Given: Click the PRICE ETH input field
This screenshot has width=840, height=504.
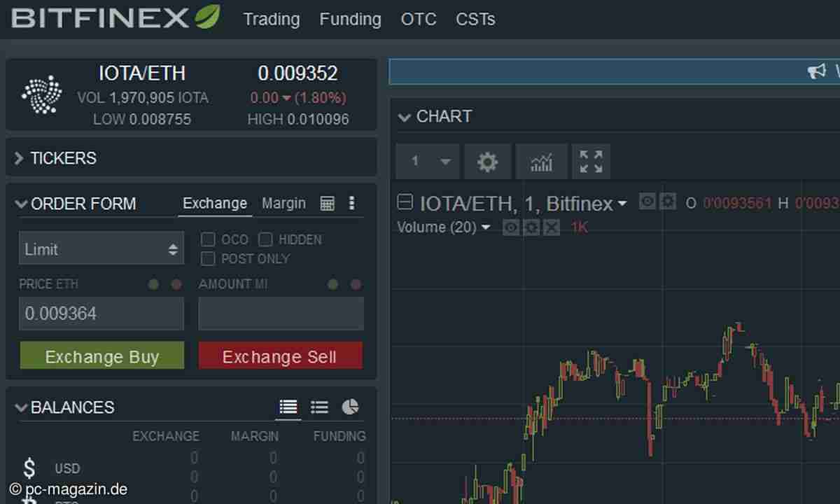Looking at the screenshot, I should click(101, 313).
